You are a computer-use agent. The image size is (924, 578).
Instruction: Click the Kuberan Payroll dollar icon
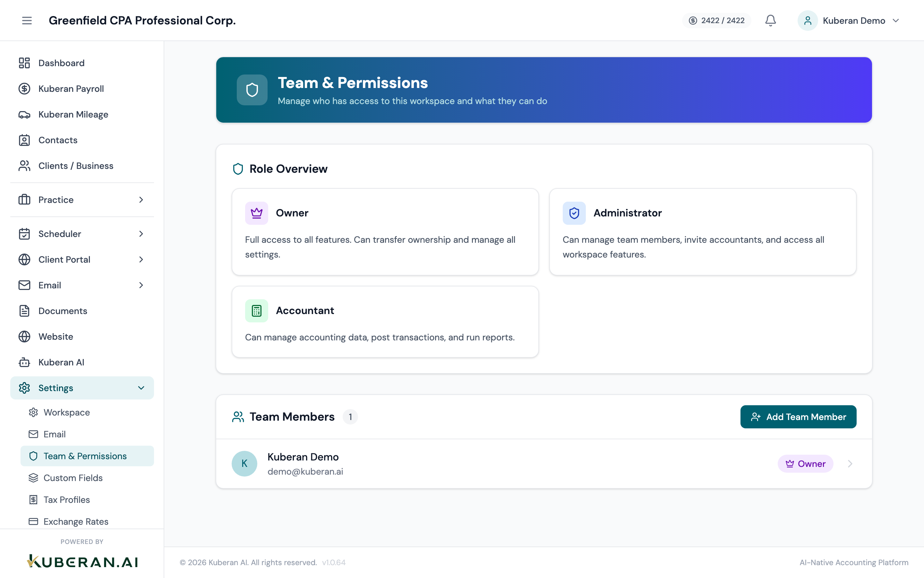[x=24, y=89]
